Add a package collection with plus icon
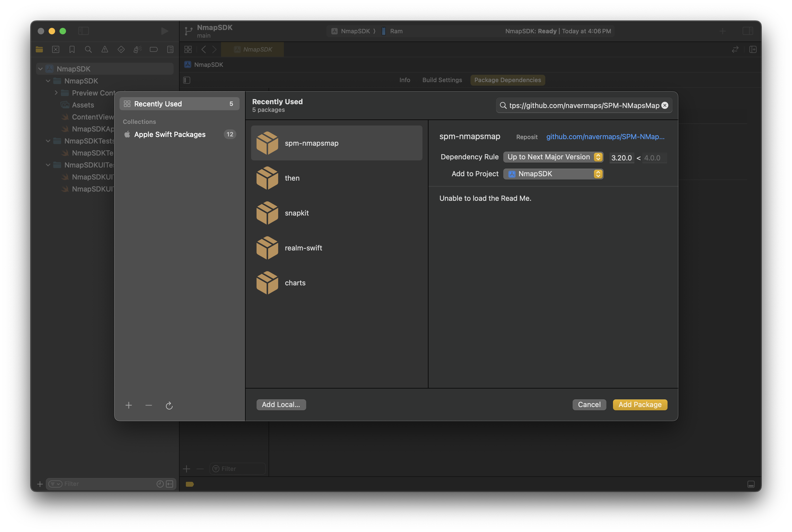This screenshot has width=792, height=532. point(129,405)
